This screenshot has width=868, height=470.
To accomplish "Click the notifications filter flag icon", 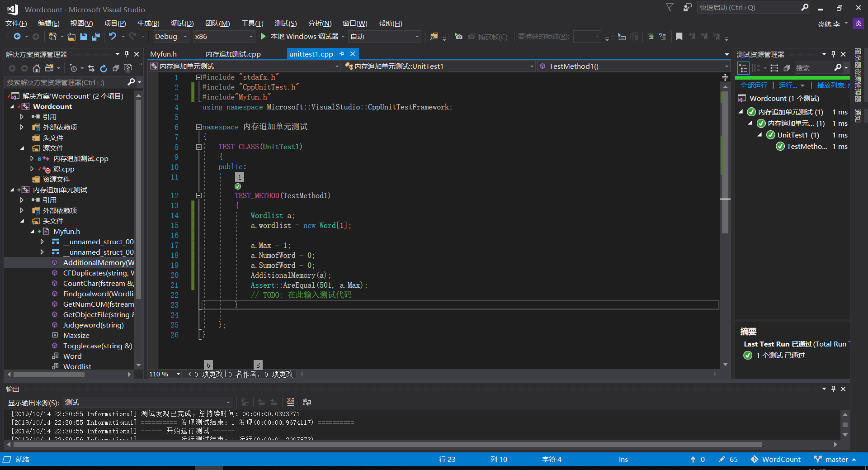I will click(x=670, y=7).
